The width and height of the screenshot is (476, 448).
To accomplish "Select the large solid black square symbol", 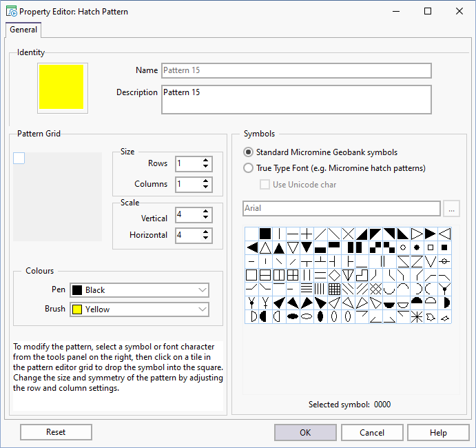I will click(x=265, y=234).
